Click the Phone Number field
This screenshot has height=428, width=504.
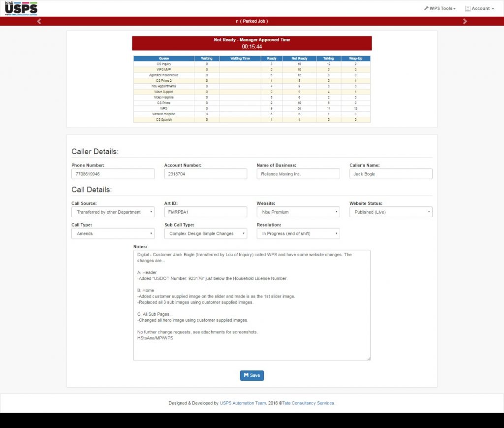click(113, 174)
